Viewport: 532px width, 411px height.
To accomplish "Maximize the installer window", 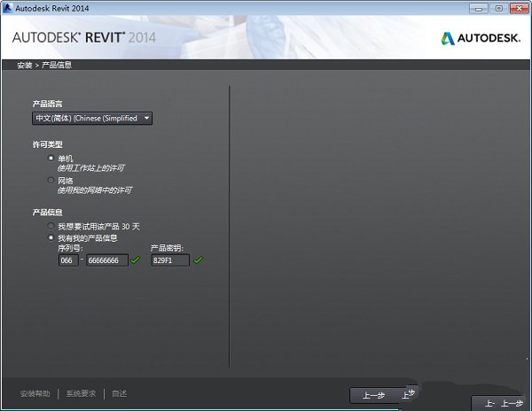I will tap(498, 9).
